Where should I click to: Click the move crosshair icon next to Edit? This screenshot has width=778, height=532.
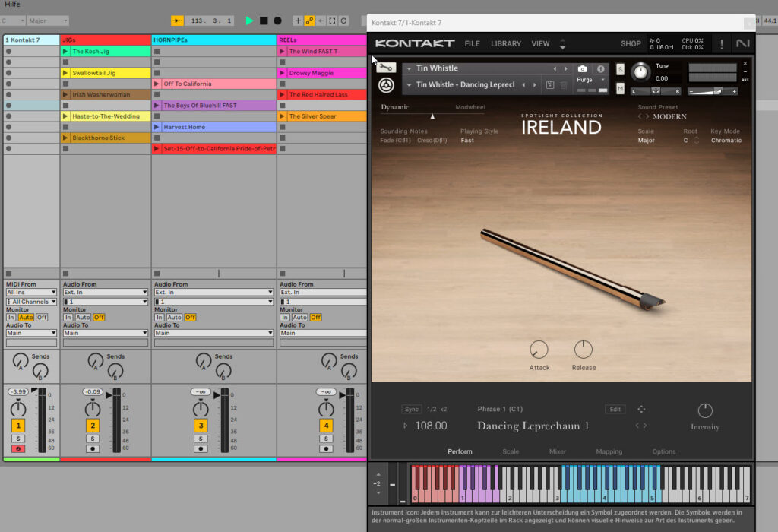tap(641, 409)
